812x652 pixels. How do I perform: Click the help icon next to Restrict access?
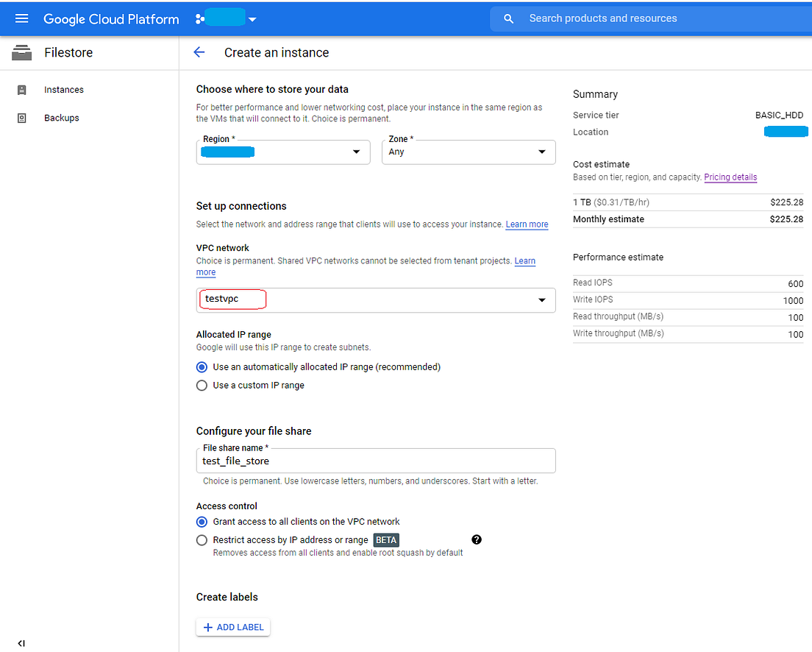coord(477,539)
